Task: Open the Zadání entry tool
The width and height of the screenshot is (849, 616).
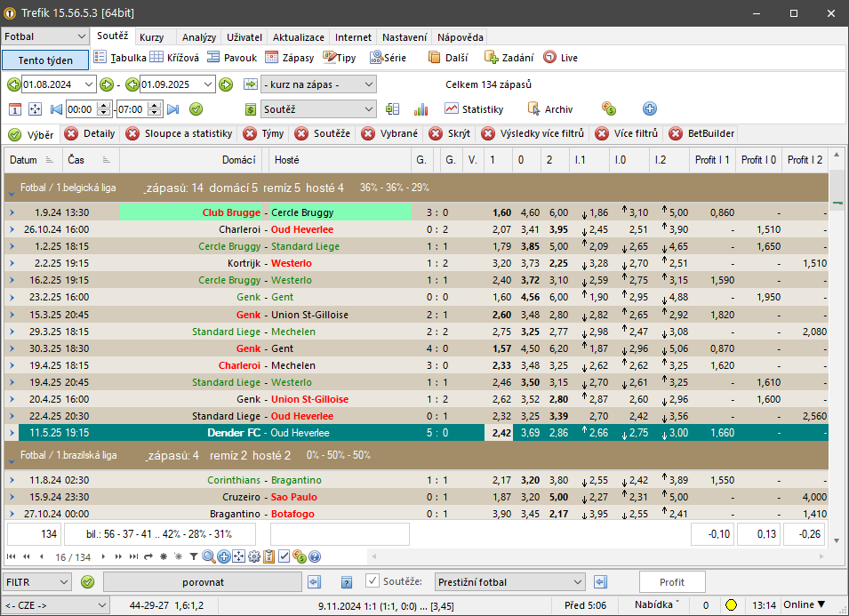Action: (509, 58)
